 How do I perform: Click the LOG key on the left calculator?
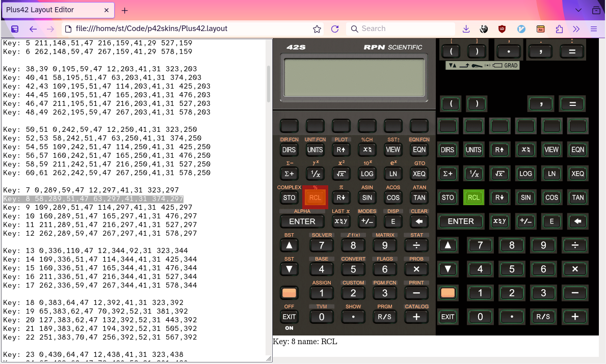[367, 174]
